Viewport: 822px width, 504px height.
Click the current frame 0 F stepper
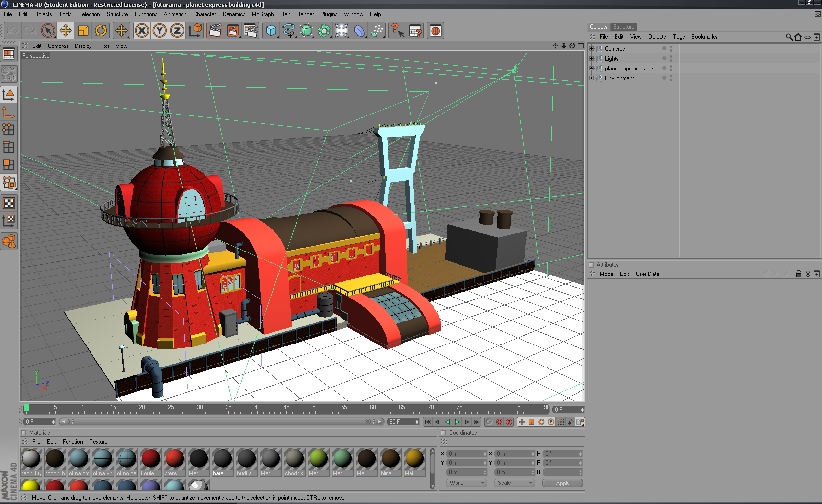point(569,410)
